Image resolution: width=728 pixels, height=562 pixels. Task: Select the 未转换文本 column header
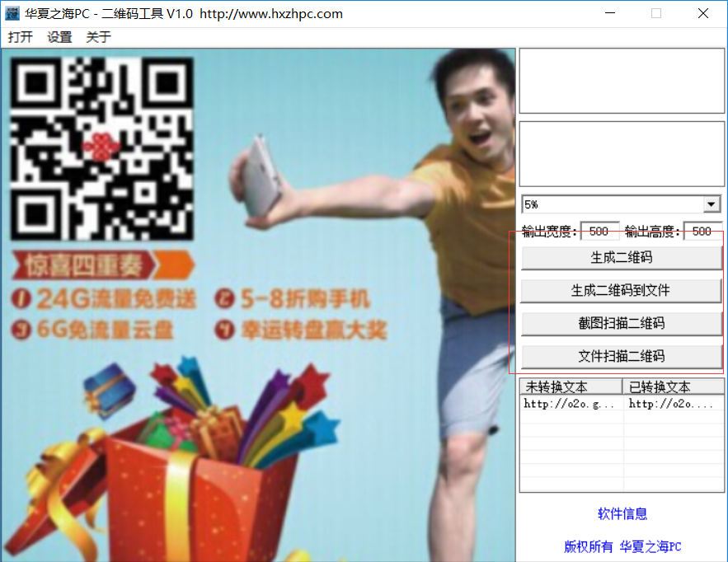coord(571,386)
